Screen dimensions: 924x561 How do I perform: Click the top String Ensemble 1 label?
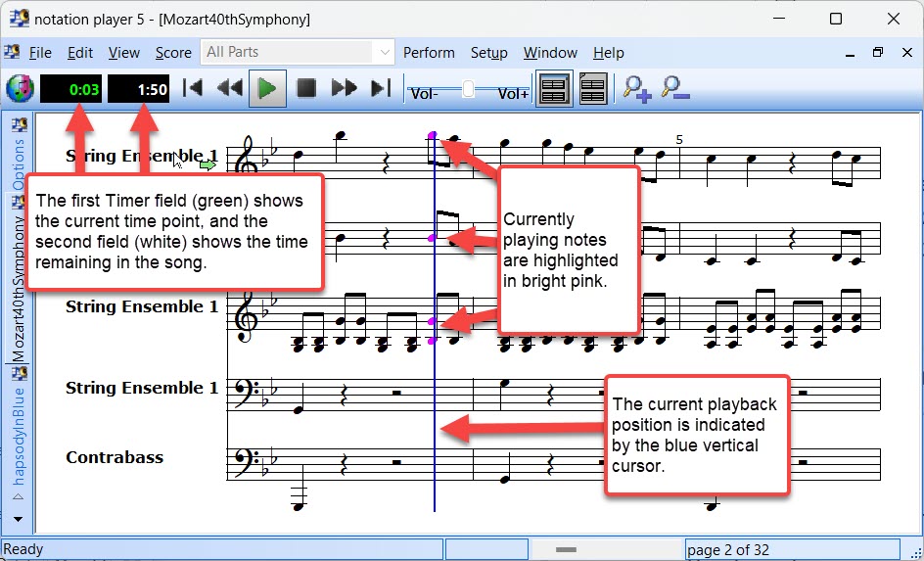tap(141, 156)
